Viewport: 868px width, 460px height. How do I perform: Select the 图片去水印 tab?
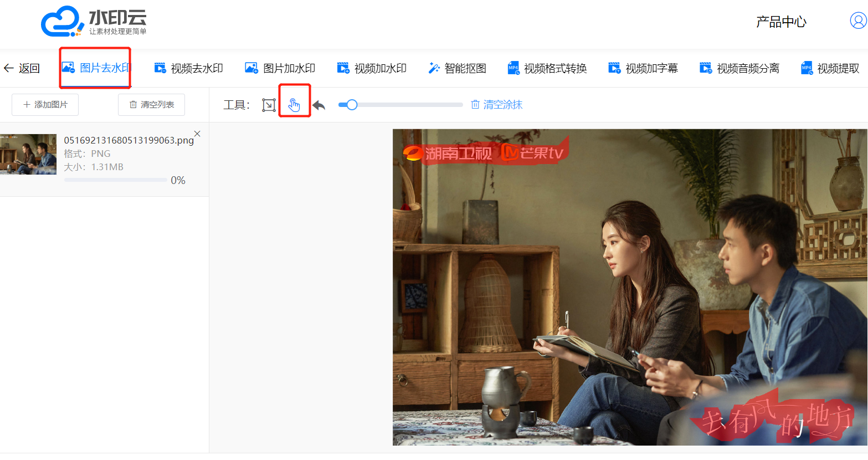pyautogui.click(x=96, y=68)
